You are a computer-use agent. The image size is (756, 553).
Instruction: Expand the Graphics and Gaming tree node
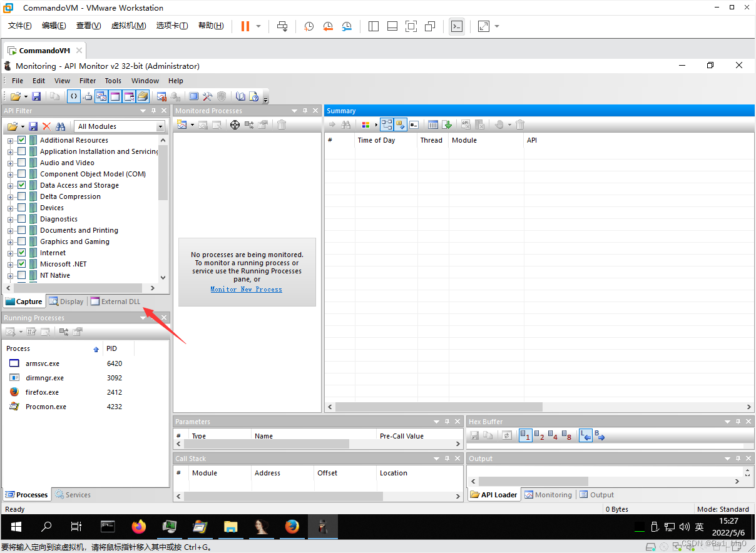click(10, 241)
